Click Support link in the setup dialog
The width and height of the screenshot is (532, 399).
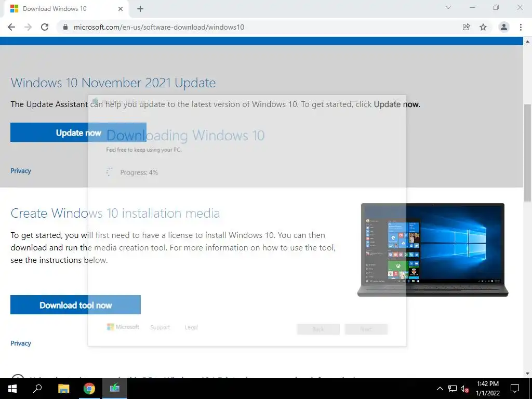coord(160,327)
